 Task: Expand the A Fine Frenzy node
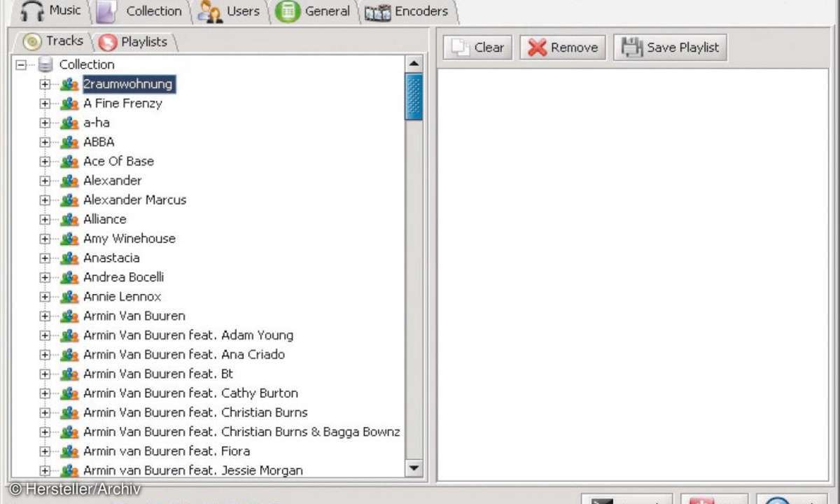pyautogui.click(x=45, y=104)
